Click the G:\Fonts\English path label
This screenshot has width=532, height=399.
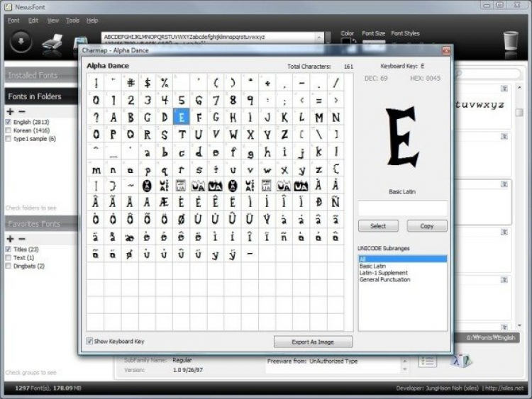[x=490, y=337]
